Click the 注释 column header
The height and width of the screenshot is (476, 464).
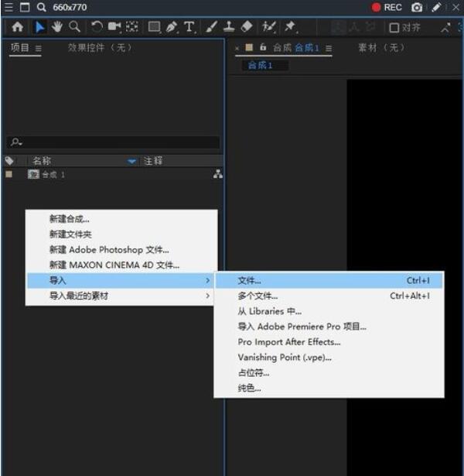pos(153,160)
